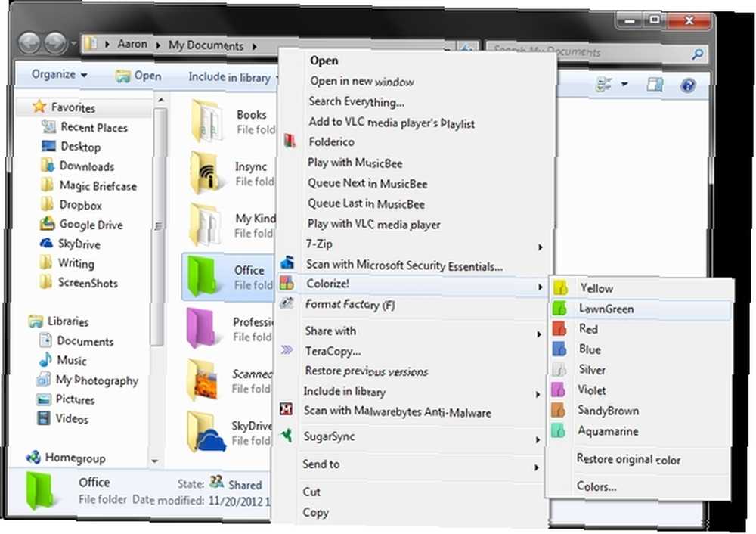Click the search magnifier icon
This screenshot has height=534, width=756.
[x=697, y=54]
